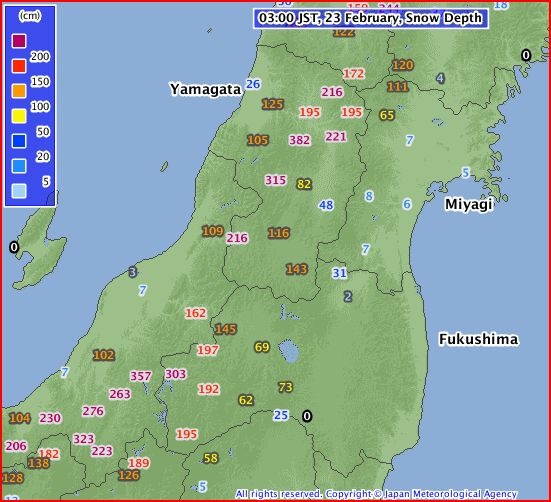Click the 357 snow depth value
Viewport: 551px width, 502px height.
click(x=141, y=376)
